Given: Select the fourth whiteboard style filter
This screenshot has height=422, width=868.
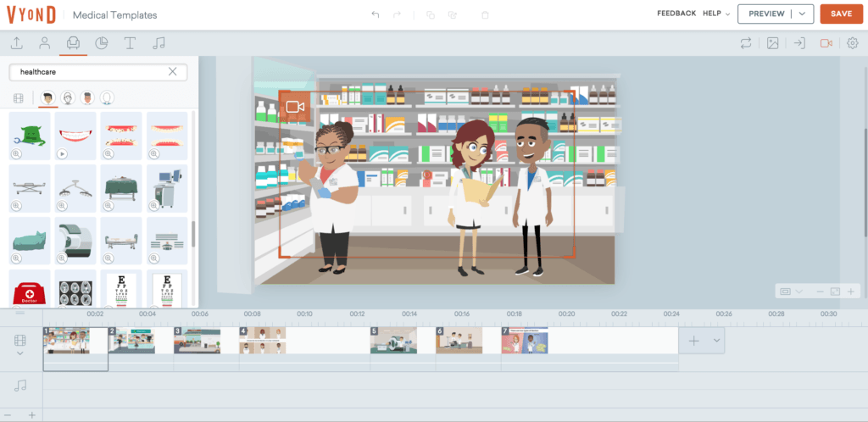Looking at the screenshot, I should [108, 98].
